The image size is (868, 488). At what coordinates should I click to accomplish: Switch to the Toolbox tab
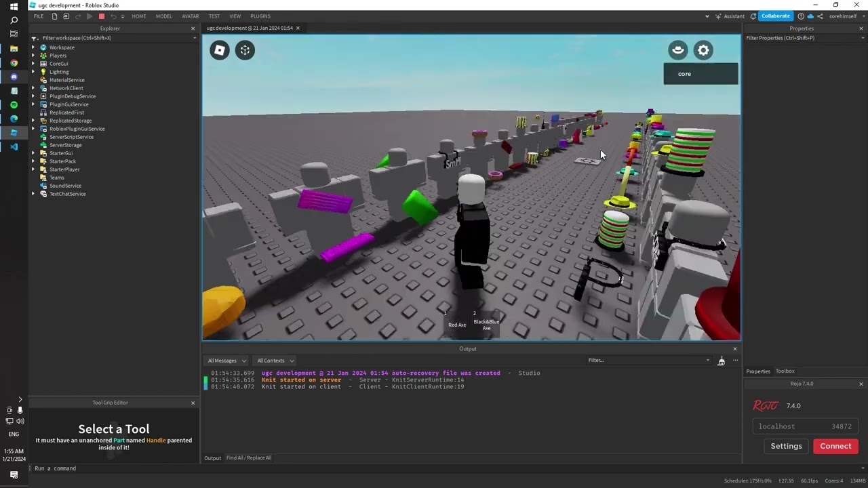(x=785, y=371)
